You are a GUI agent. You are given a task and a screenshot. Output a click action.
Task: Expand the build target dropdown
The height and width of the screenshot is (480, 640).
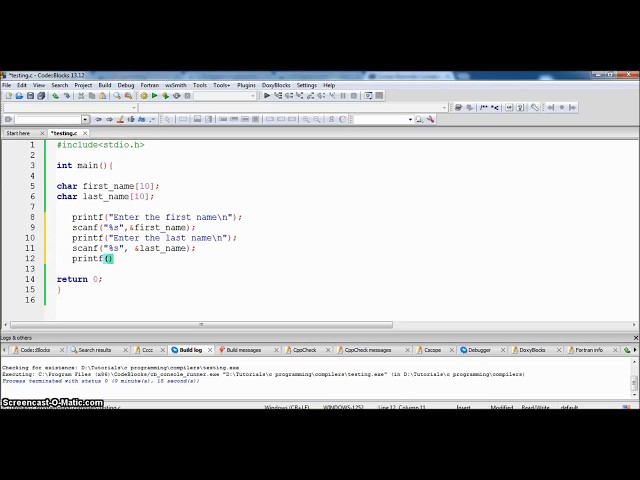[x=253, y=96]
